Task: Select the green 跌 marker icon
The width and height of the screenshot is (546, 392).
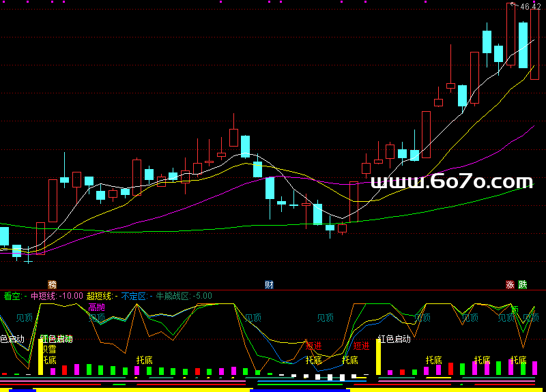Action: coord(522,284)
